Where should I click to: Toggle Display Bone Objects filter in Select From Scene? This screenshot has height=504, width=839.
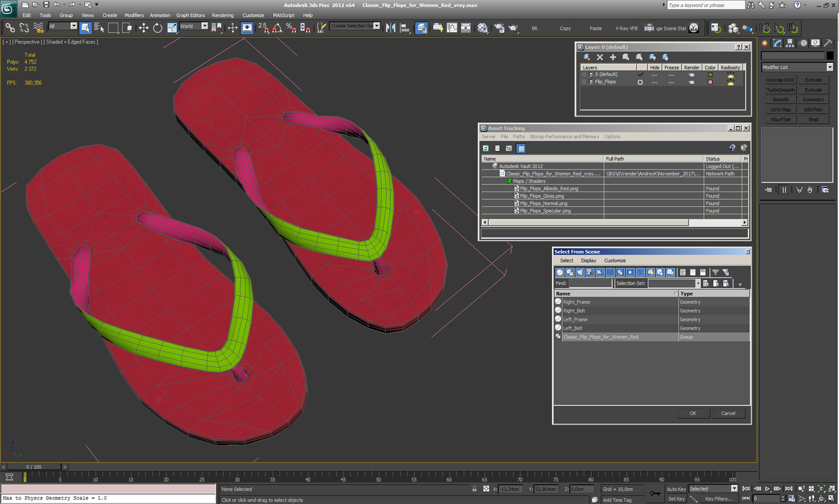(640, 272)
